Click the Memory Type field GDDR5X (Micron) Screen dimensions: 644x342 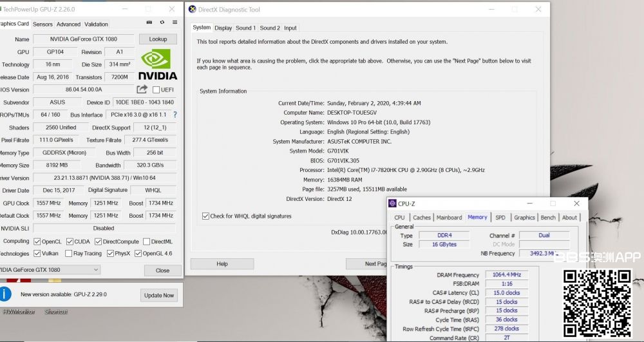64,152
